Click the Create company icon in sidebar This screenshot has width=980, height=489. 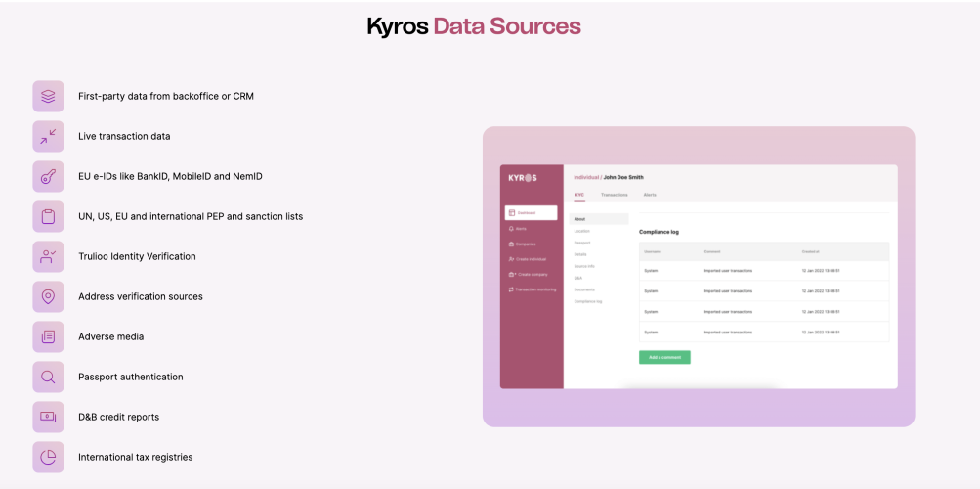pos(511,274)
